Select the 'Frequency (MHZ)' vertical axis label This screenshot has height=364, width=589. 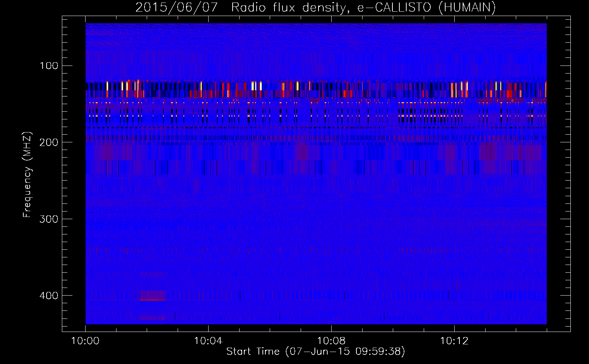click(27, 175)
